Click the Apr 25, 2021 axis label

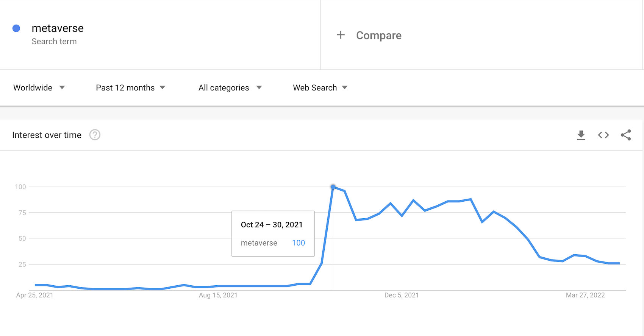[x=35, y=295]
